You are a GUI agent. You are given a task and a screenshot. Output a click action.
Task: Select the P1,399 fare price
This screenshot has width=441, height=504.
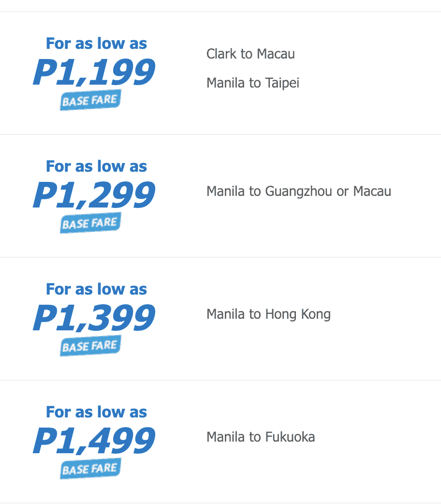94,318
